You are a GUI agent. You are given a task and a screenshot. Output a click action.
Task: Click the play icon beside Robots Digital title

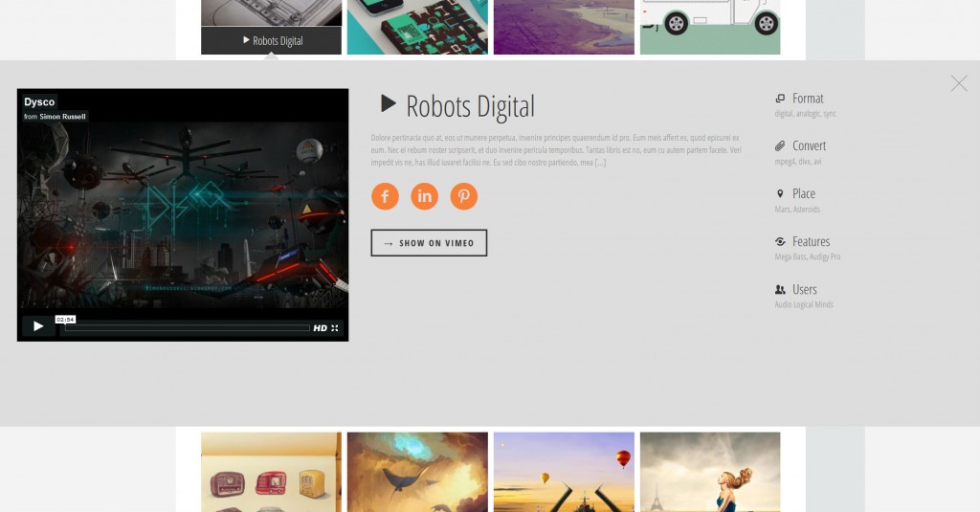pyautogui.click(x=389, y=103)
